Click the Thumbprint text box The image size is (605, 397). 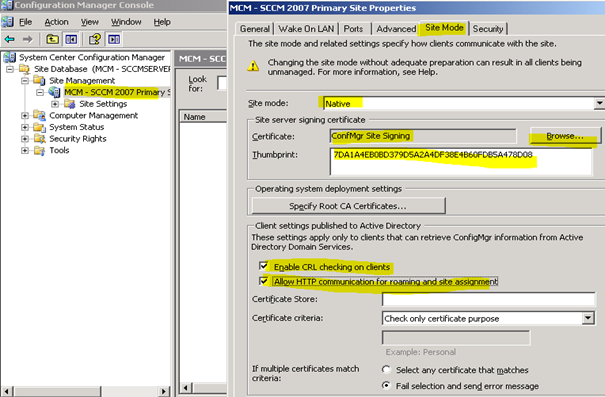click(461, 161)
